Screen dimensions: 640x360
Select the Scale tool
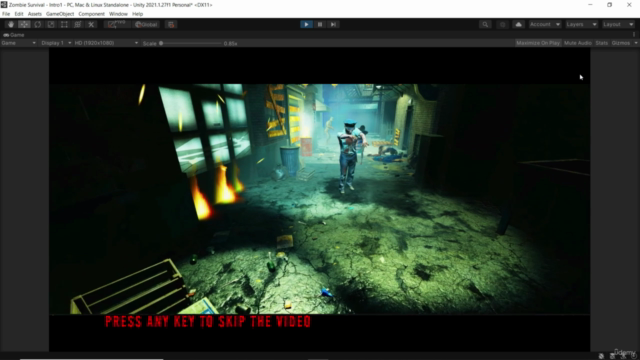click(x=51, y=24)
